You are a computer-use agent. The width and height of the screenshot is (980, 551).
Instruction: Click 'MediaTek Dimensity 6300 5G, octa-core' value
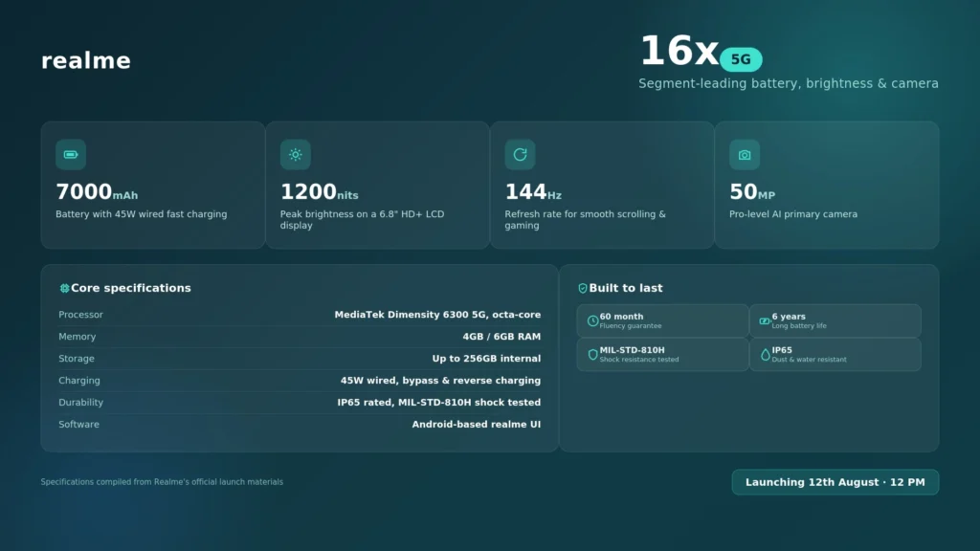[x=437, y=315]
